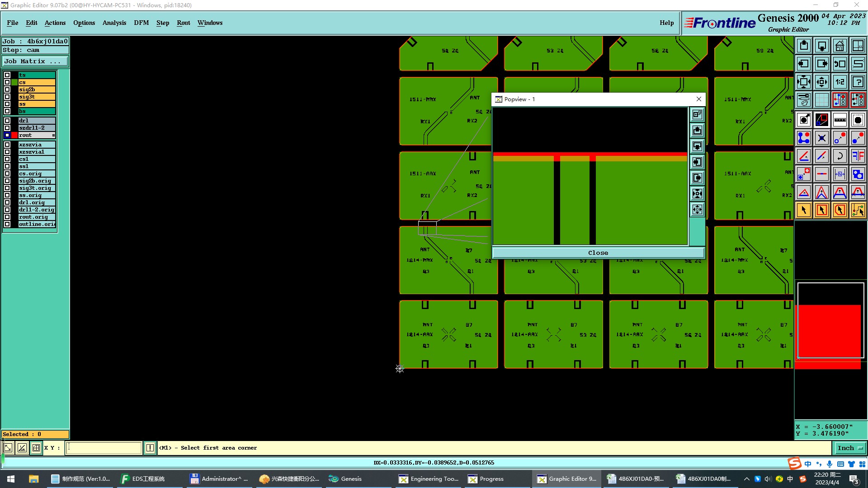Toggle the ts layer checkbox

pyautogui.click(x=7, y=75)
